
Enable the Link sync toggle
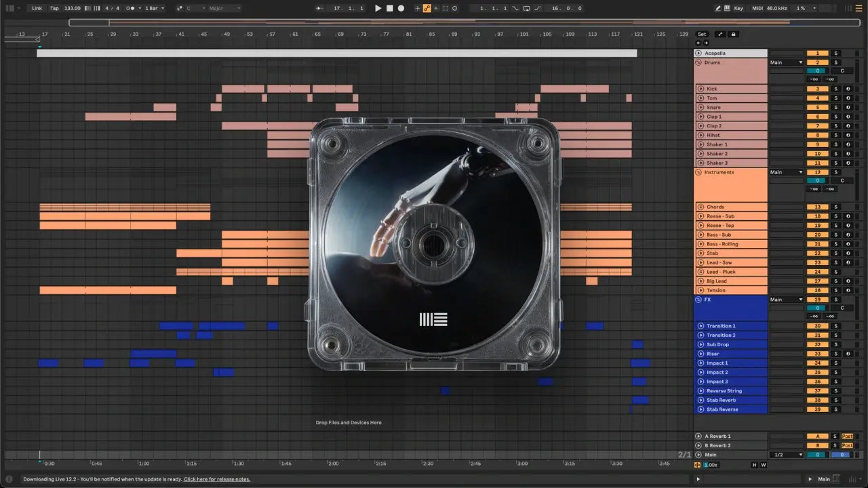(37, 8)
